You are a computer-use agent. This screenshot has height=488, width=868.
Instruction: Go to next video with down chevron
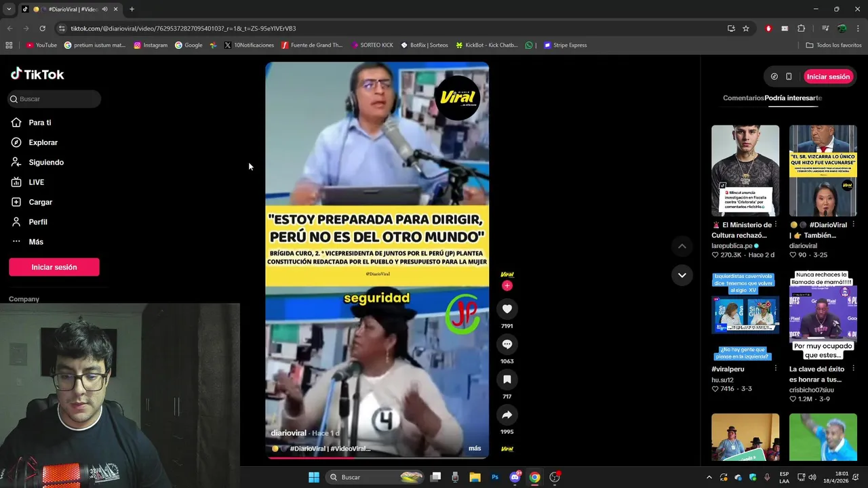[x=682, y=275]
